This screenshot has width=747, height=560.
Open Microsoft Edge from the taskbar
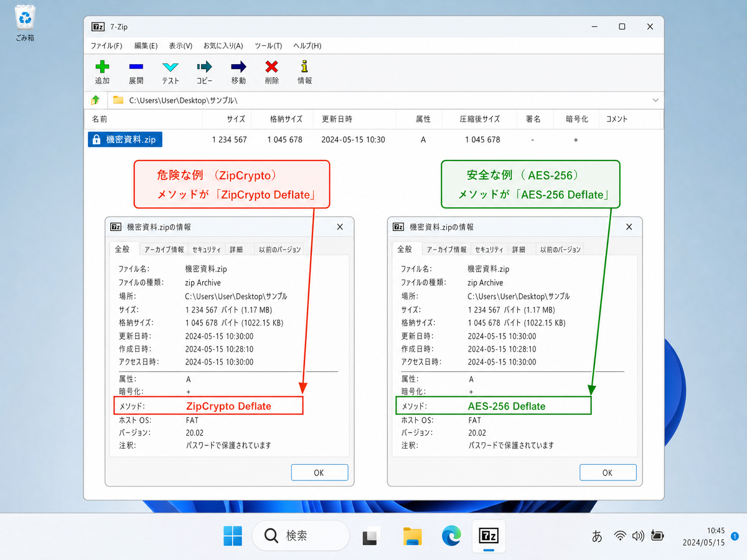coord(451,536)
